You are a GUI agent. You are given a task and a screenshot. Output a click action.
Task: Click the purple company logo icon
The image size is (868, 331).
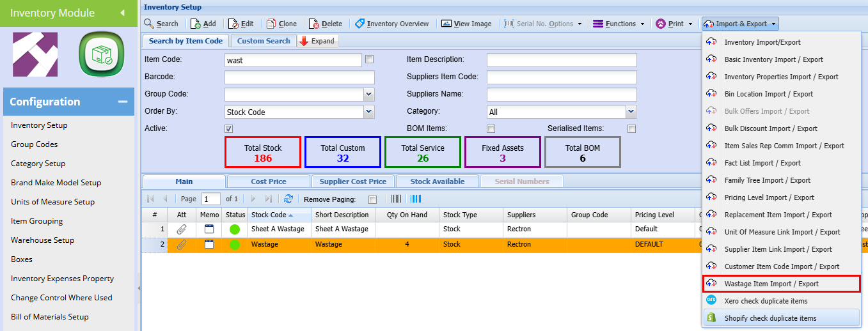35,54
